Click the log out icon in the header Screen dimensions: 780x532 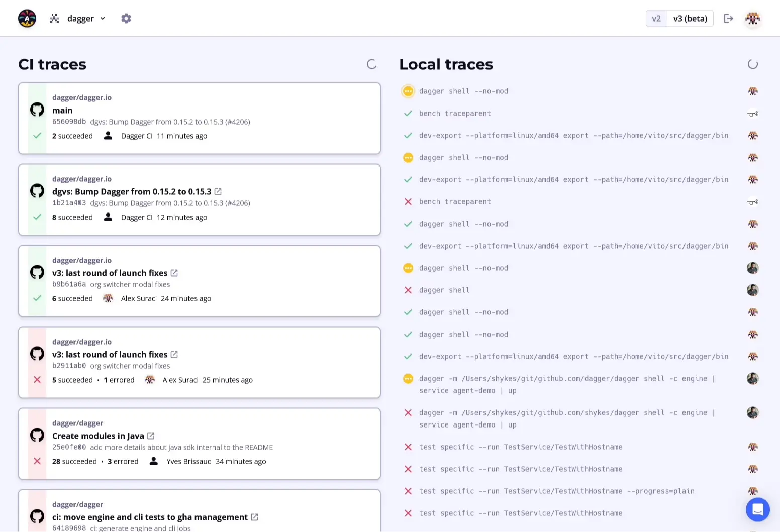click(x=729, y=18)
